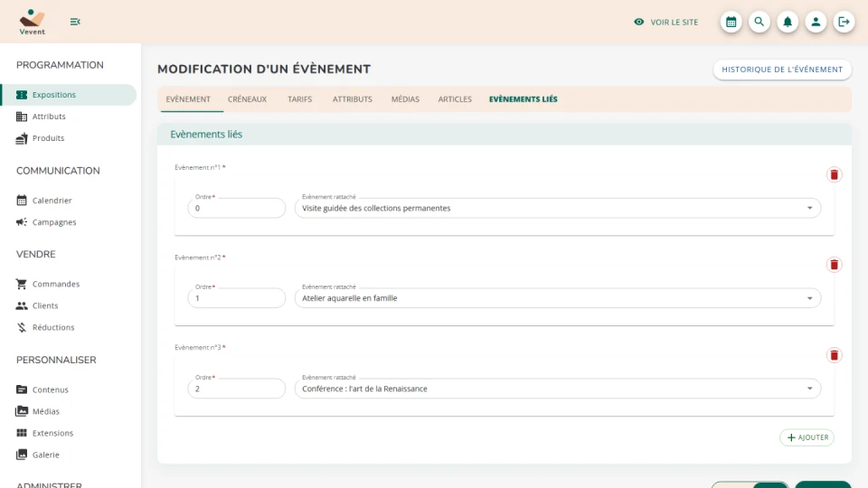Image resolution: width=868 pixels, height=488 pixels.
Task: Open Campagnes in sidebar
Action: pyautogui.click(x=54, y=222)
